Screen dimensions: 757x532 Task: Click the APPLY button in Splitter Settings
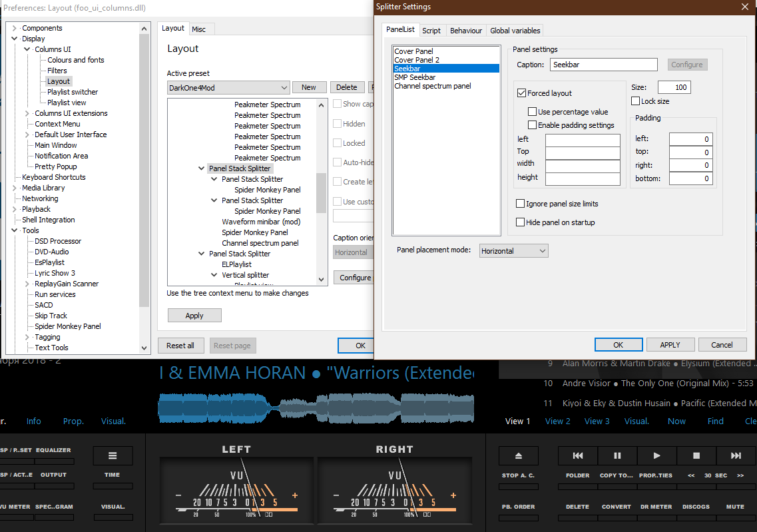tap(670, 345)
